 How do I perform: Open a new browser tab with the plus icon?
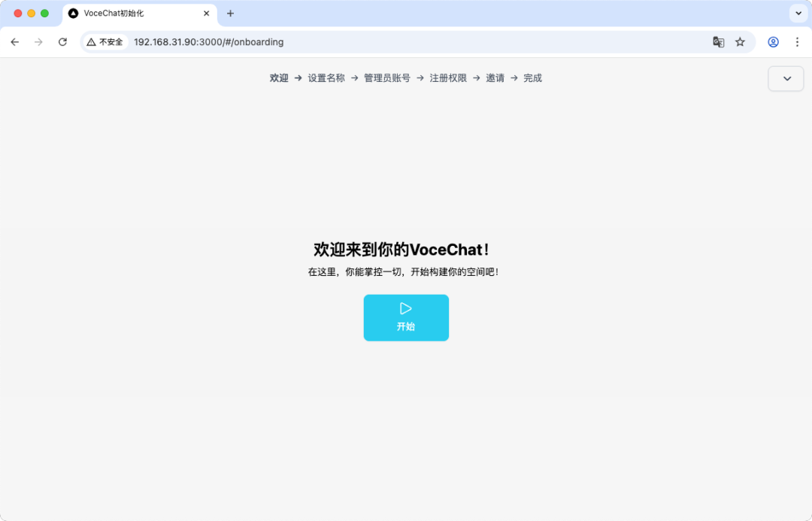coord(230,13)
